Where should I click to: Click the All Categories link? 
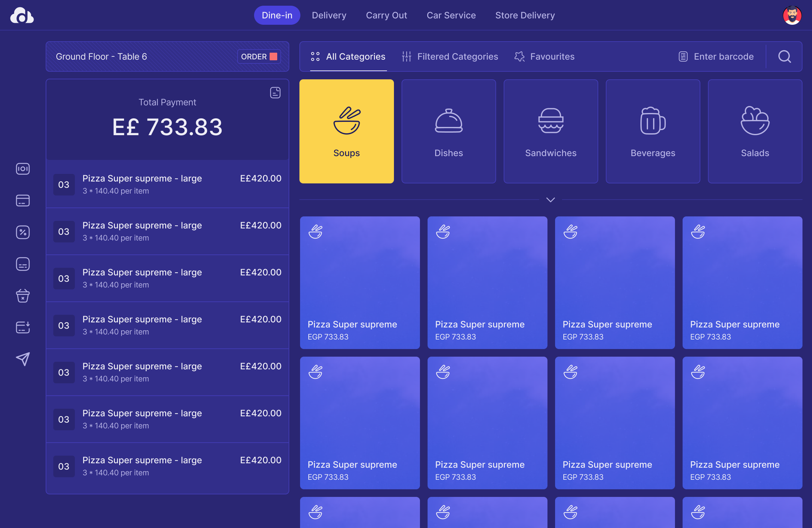(348, 57)
